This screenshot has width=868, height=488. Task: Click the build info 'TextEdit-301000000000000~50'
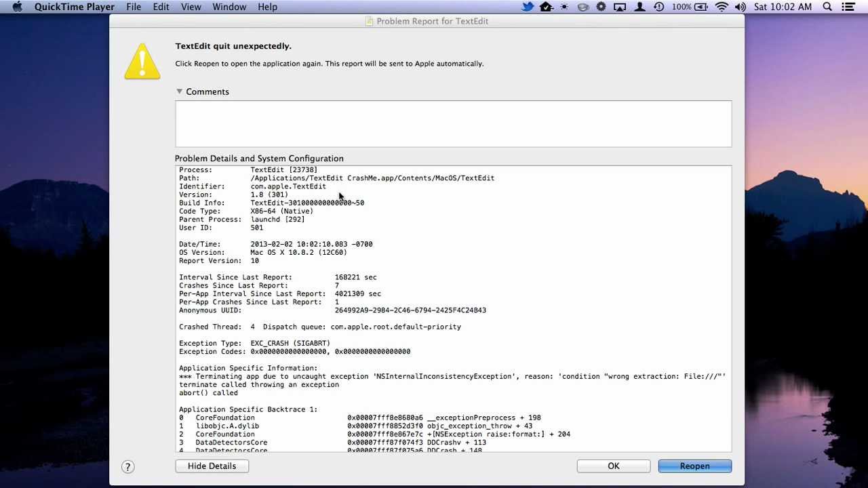(307, 203)
